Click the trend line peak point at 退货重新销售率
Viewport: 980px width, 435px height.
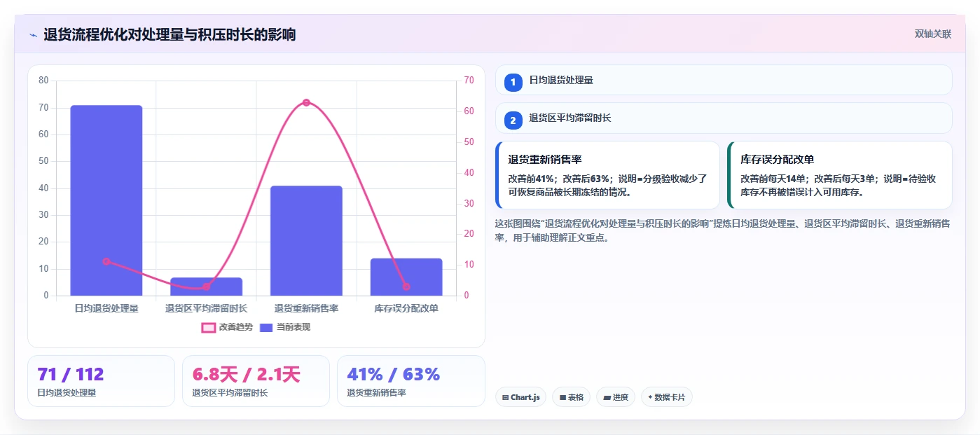point(306,103)
